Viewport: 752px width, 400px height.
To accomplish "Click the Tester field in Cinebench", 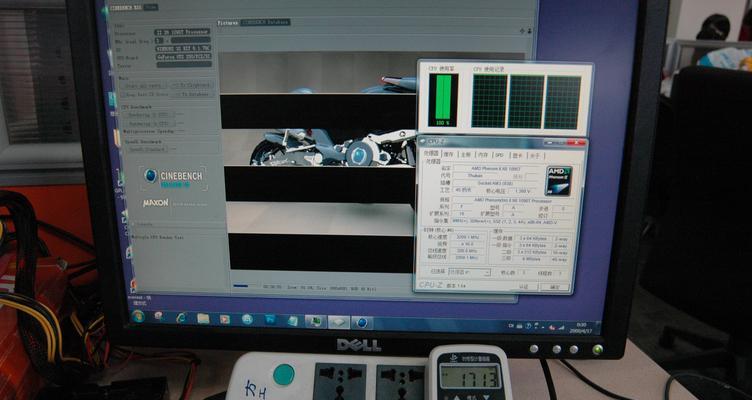I will (x=184, y=64).
